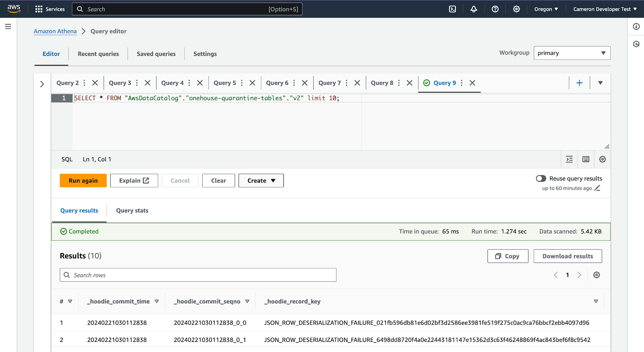The image size is (644, 352).
Task: Click the Run again button
Action: coord(83,181)
